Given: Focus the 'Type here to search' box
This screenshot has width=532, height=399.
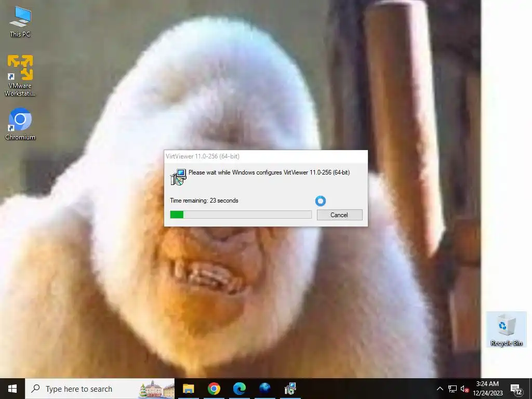Looking at the screenshot, I should pyautogui.click(x=100, y=389).
